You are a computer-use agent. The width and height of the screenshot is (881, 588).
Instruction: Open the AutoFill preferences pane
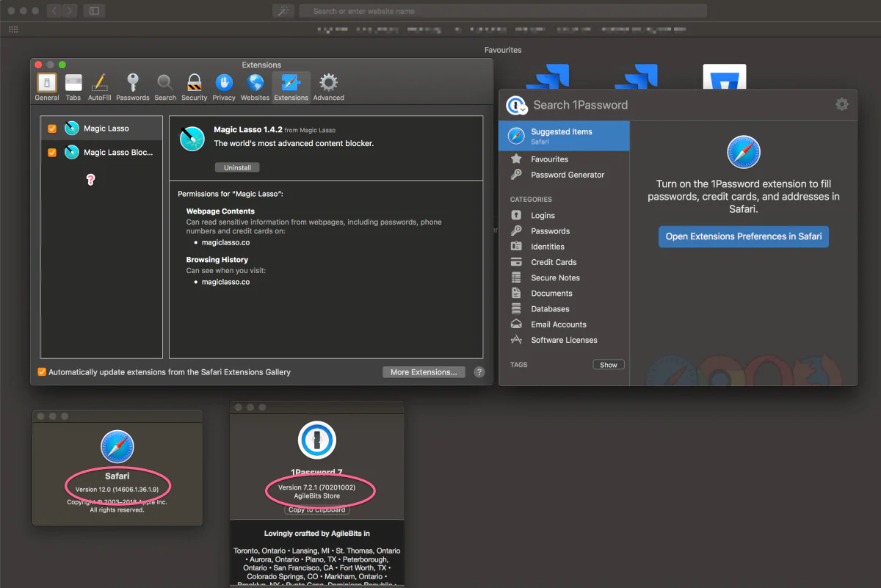point(100,87)
